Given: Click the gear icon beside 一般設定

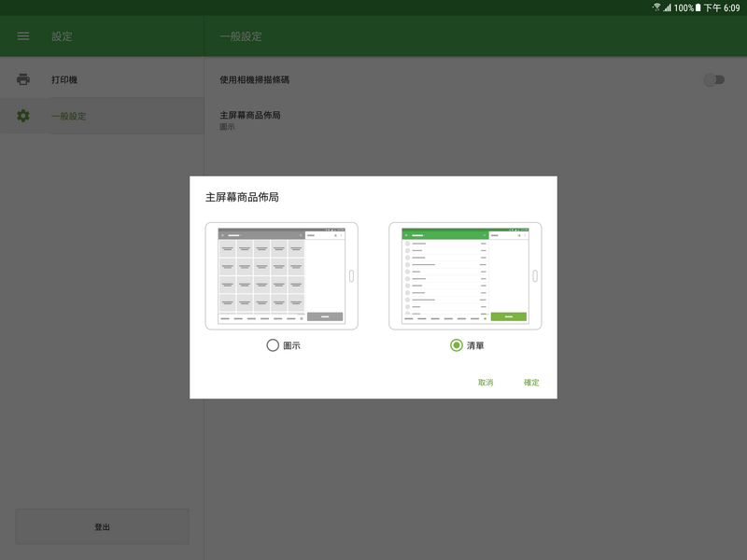Looking at the screenshot, I should [23, 116].
